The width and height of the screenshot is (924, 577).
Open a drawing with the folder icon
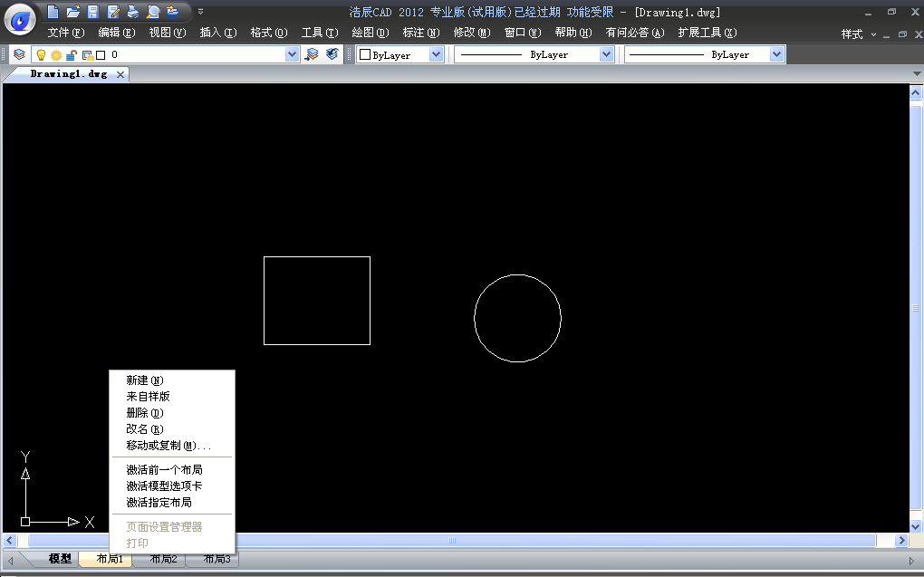(x=73, y=12)
